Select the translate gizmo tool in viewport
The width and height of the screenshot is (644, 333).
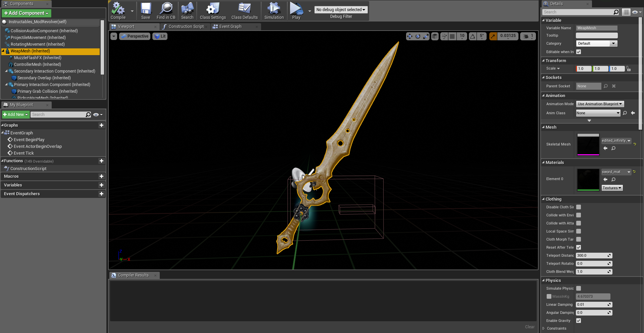click(x=410, y=36)
